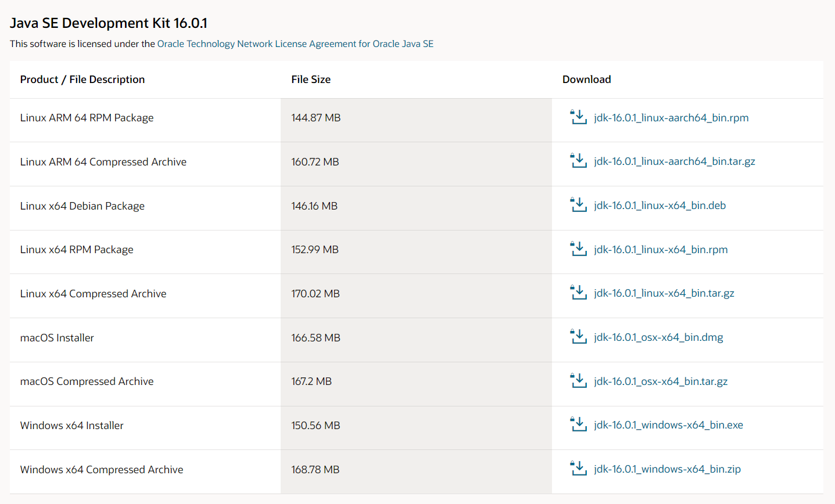Click download icon for macOS Installer

tap(579, 337)
